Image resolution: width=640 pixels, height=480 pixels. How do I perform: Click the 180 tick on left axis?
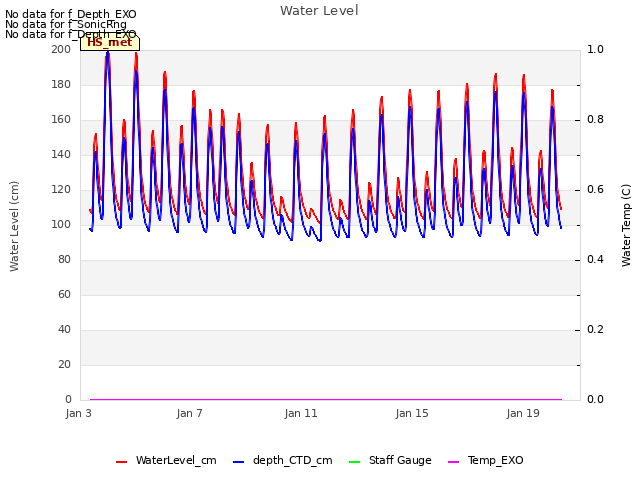pos(61,84)
